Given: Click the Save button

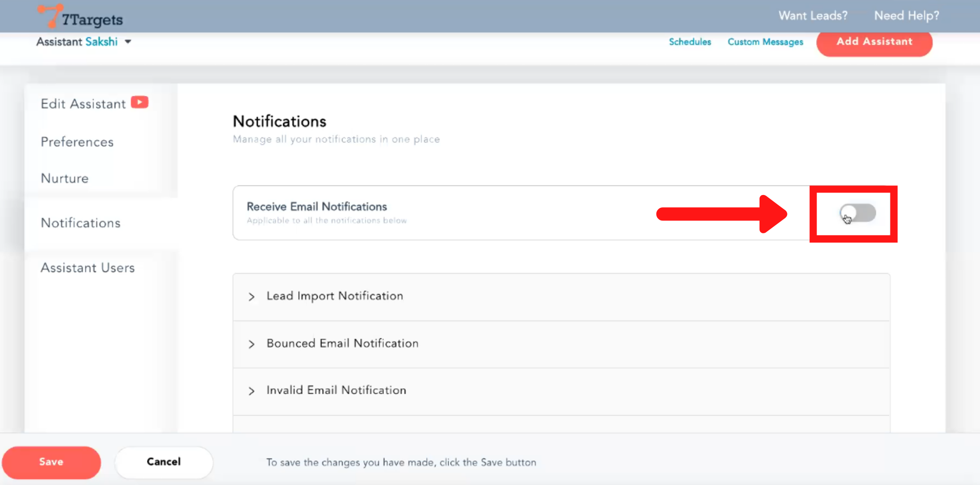Looking at the screenshot, I should (51, 462).
